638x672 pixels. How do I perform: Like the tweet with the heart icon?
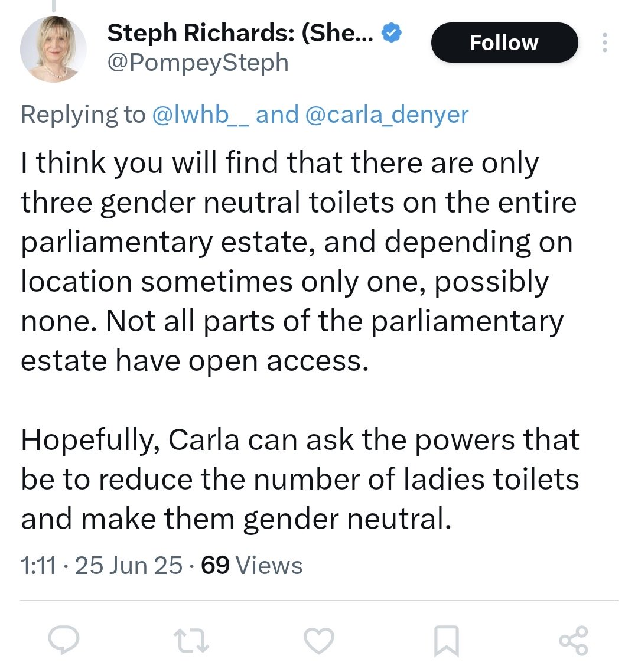pos(319,640)
